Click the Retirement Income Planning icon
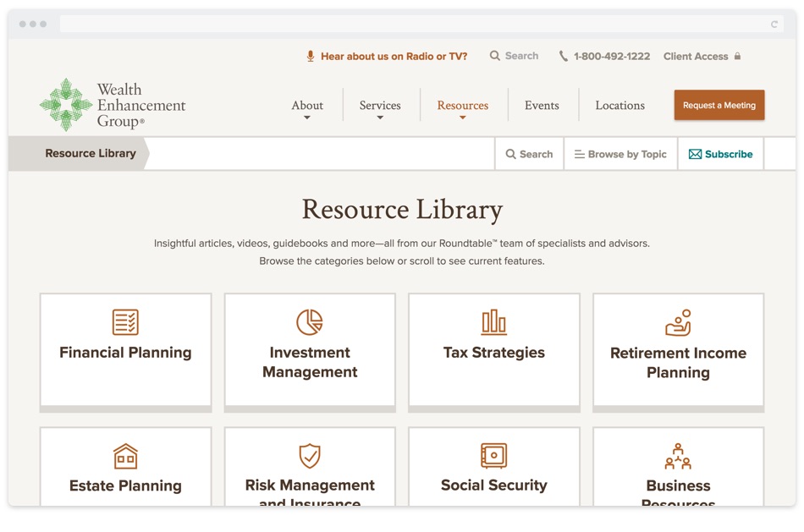The height and width of the screenshot is (532, 804). [678, 322]
